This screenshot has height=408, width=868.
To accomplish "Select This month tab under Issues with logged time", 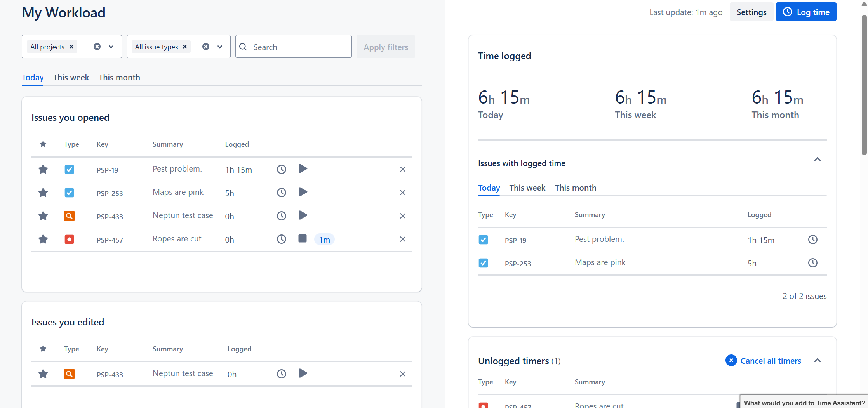I will (576, 188).
